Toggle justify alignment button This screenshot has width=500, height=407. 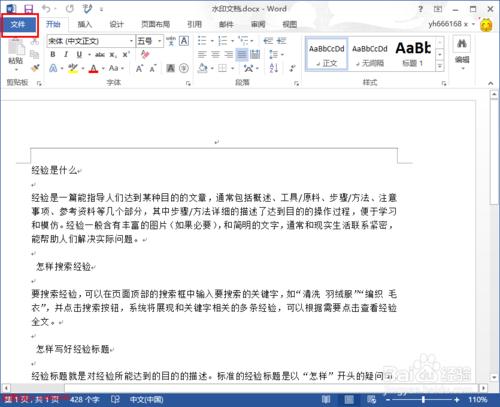point(242,55)
